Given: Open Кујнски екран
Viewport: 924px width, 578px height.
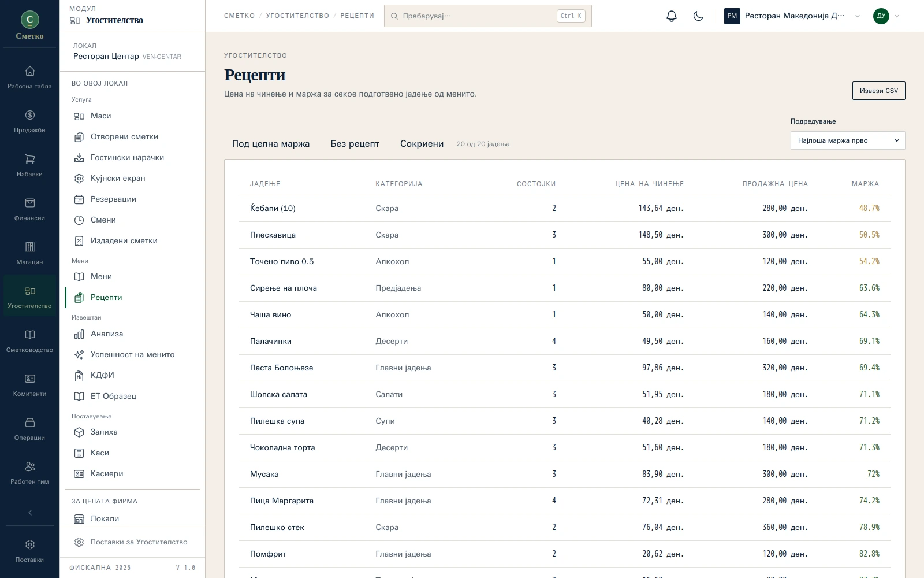Looking at the screenshot, I should (133, 179).
